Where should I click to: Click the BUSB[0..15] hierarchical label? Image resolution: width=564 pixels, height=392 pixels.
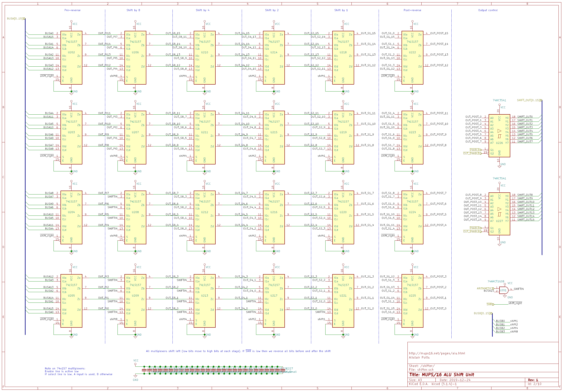tap(483, 313)
